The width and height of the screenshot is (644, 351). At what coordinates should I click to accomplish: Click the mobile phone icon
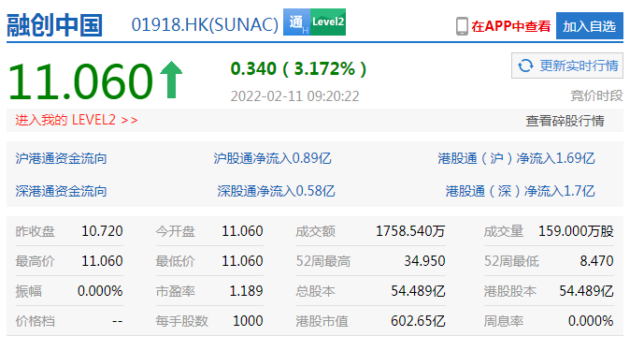pyautogui.click(x=462, y=26)
